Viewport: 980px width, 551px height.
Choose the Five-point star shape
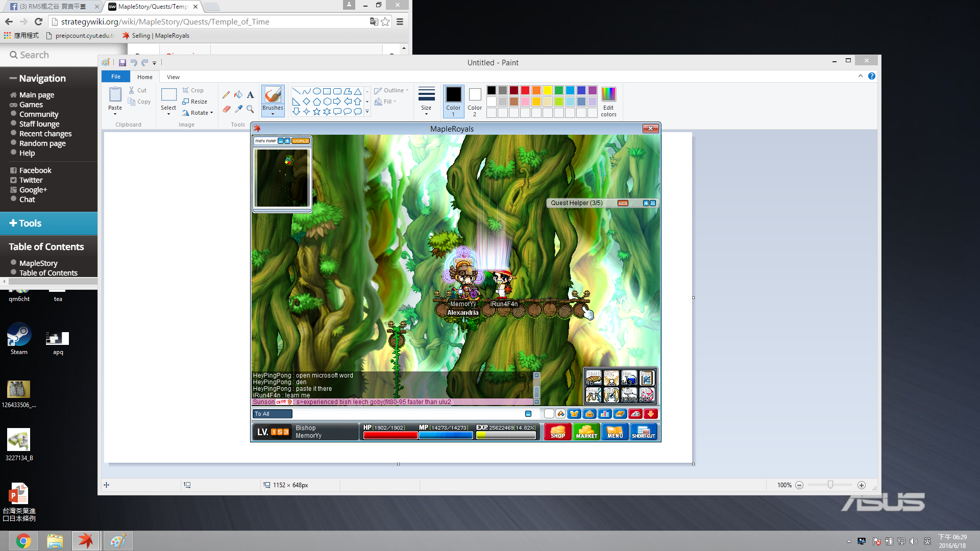317,111
